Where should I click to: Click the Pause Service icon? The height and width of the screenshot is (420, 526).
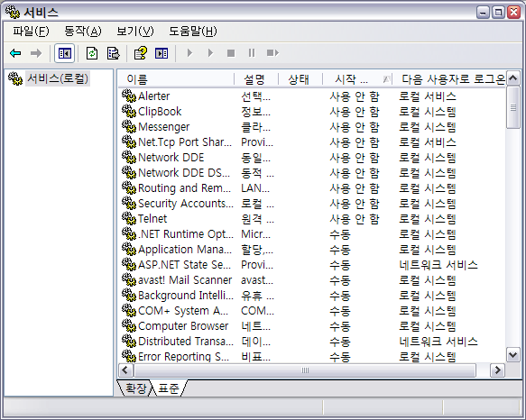click(252, 53)
